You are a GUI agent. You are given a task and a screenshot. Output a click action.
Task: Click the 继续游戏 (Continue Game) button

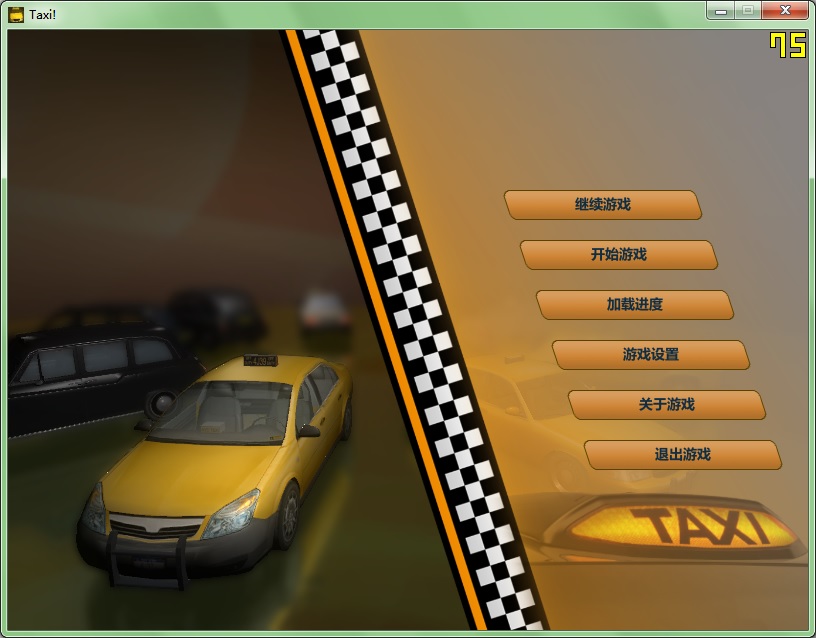pyautogui.click(x=603, y=205)
